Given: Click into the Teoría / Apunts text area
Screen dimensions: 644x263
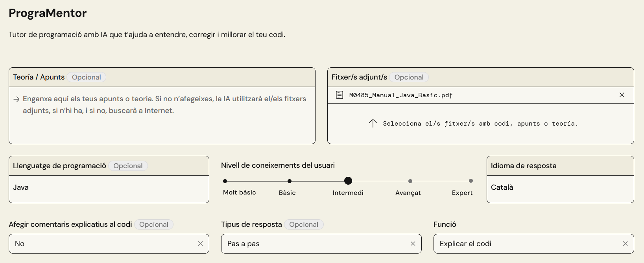Looking at the screenshot, I should point(162,115).
